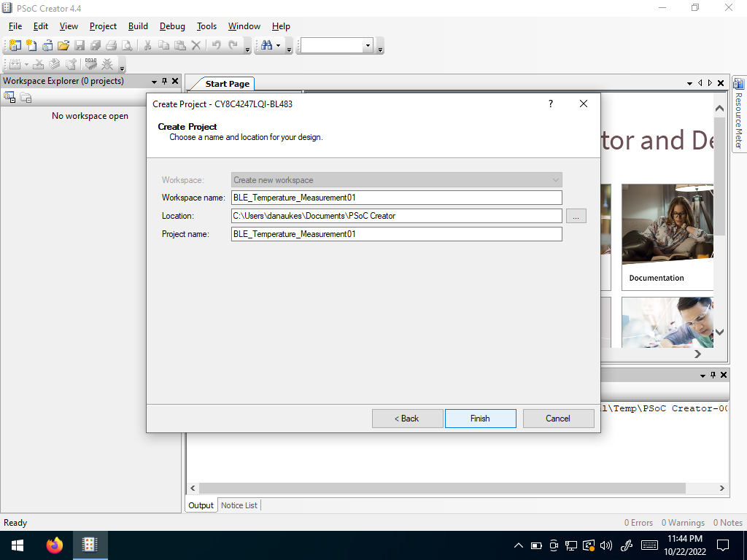Open the Documentation card on Start Page
The width and height of the screenshot is (747, 560).
pos(667,237)
